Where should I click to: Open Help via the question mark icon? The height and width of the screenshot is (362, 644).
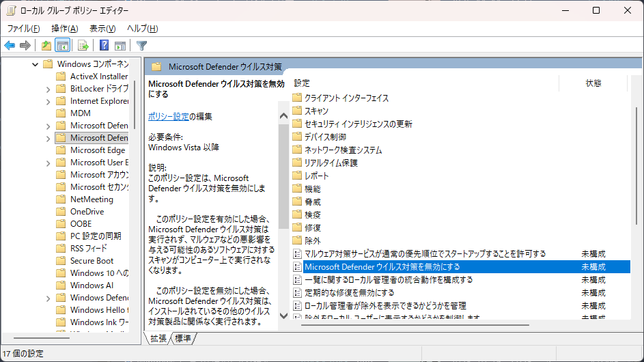click(x=104, y=46)
